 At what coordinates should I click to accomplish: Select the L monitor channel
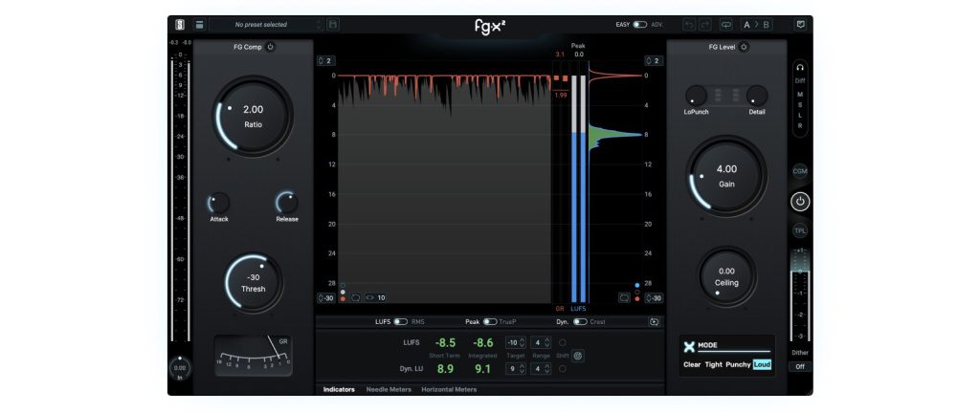(800, 116)
